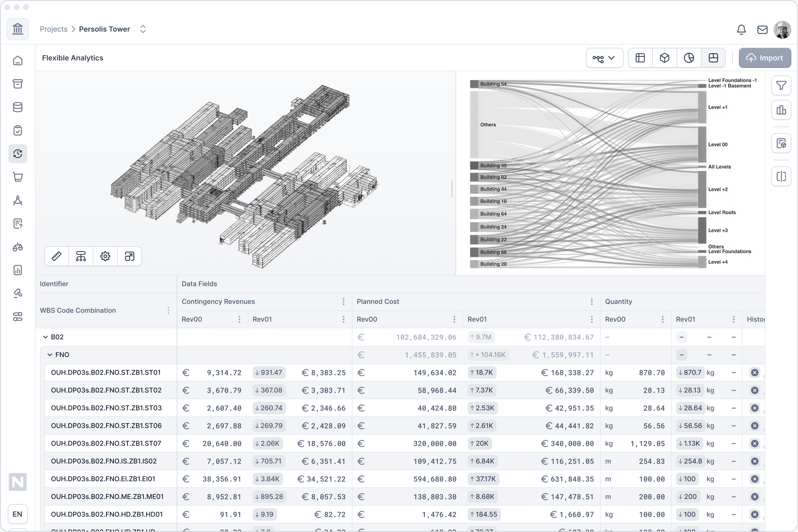
Task: Open the clipboard checklist sidebar icon
Action: click(18, 130)
